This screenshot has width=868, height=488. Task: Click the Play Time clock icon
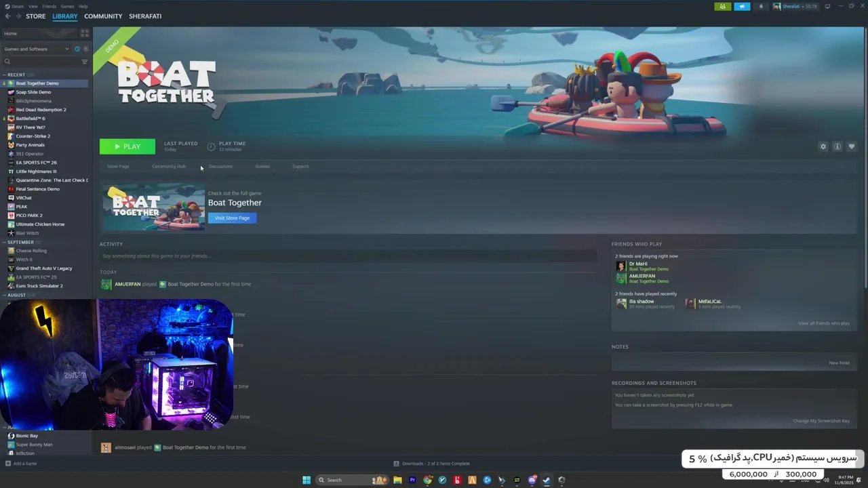[x=211, y=146]
